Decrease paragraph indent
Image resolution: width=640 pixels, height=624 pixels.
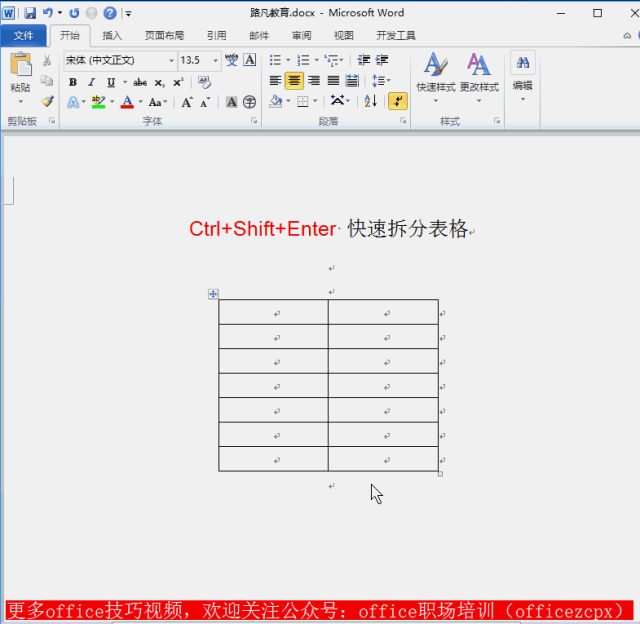coord(363,60)
